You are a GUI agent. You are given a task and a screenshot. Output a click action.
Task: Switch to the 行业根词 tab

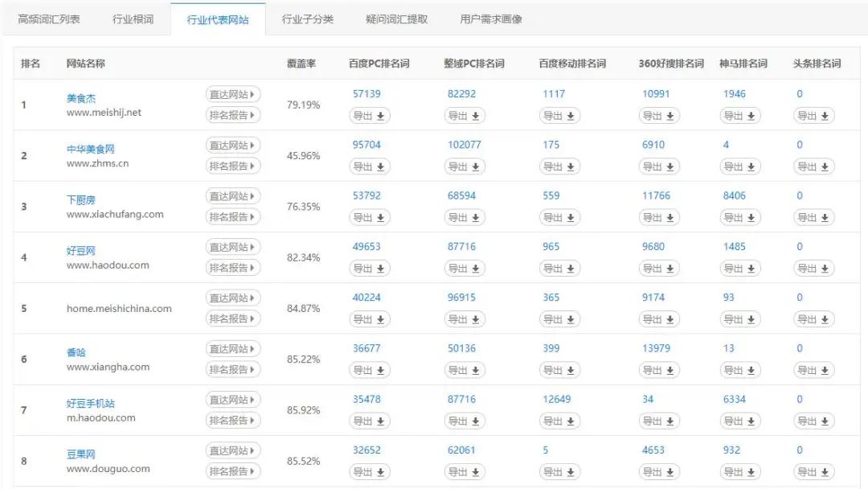(129, 17)
